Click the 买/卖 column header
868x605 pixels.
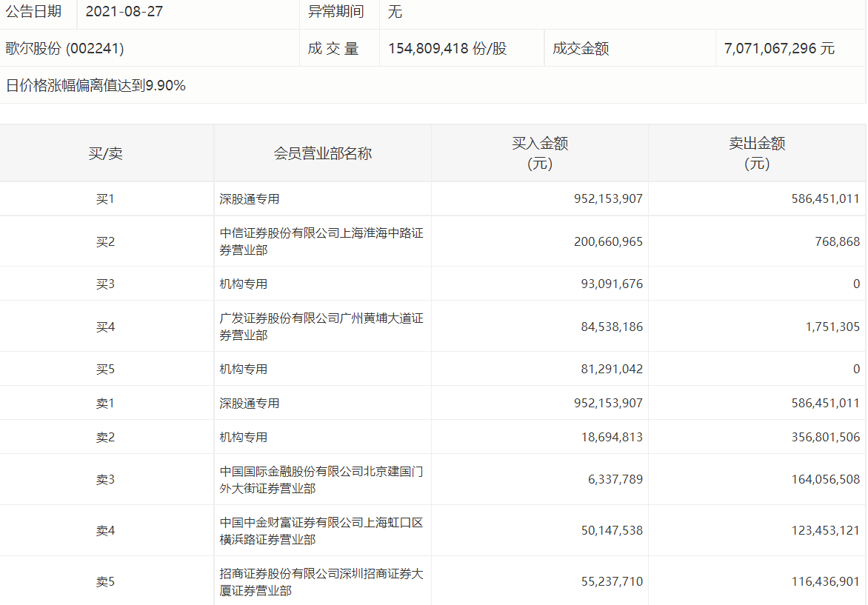click(x=105, y=153)
